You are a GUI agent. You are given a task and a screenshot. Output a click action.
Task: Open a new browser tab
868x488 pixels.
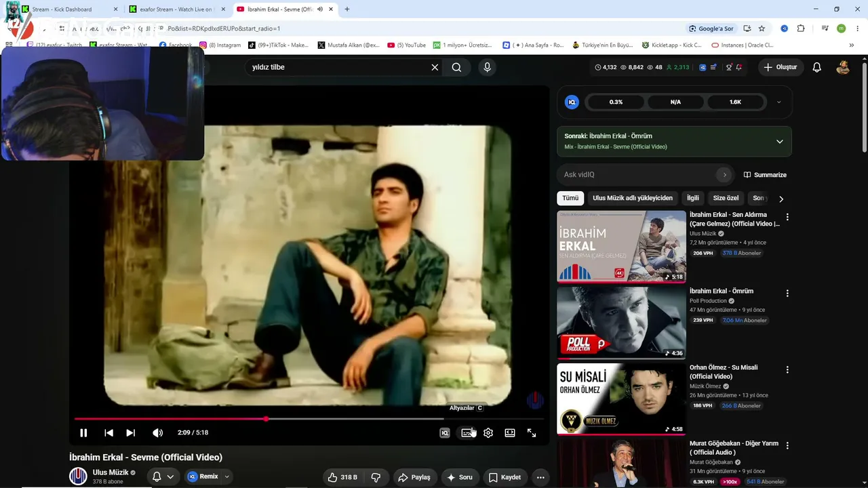click(x=347, y=9)
